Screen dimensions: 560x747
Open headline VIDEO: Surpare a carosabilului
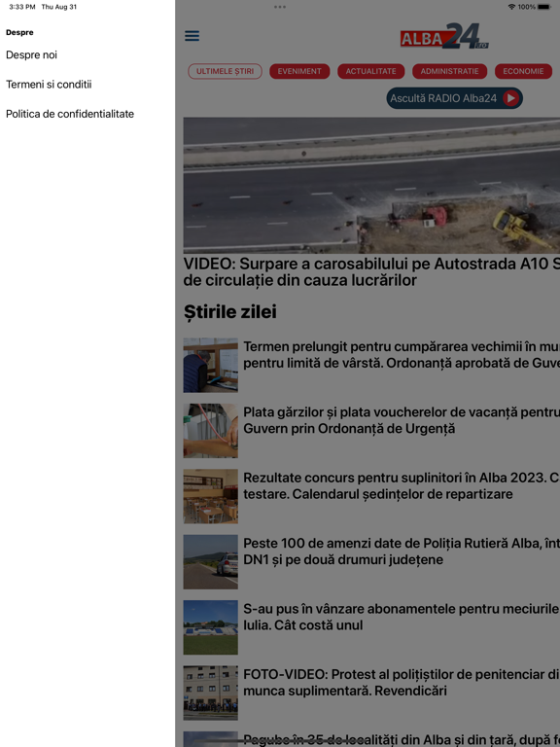tap(371, 271)
